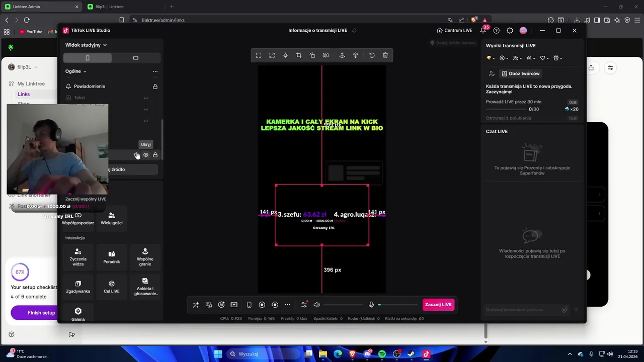Open the Ogólne three-dots menu
This screenshot has width=644, height=362.
tap(155, 71)
